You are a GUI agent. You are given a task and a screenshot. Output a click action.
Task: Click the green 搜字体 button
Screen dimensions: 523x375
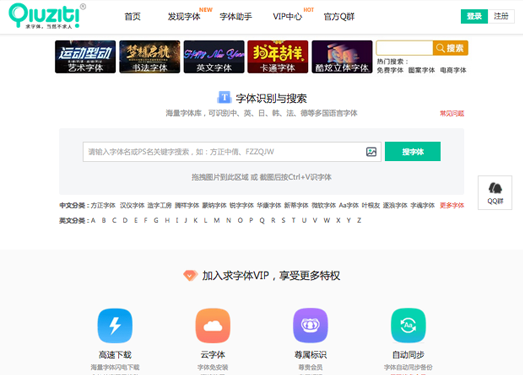tap(413, 151)
